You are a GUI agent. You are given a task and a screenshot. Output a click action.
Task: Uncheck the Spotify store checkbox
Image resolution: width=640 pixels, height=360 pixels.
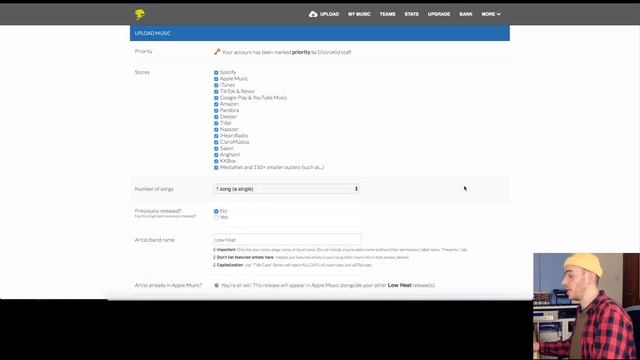coord(216,73)
